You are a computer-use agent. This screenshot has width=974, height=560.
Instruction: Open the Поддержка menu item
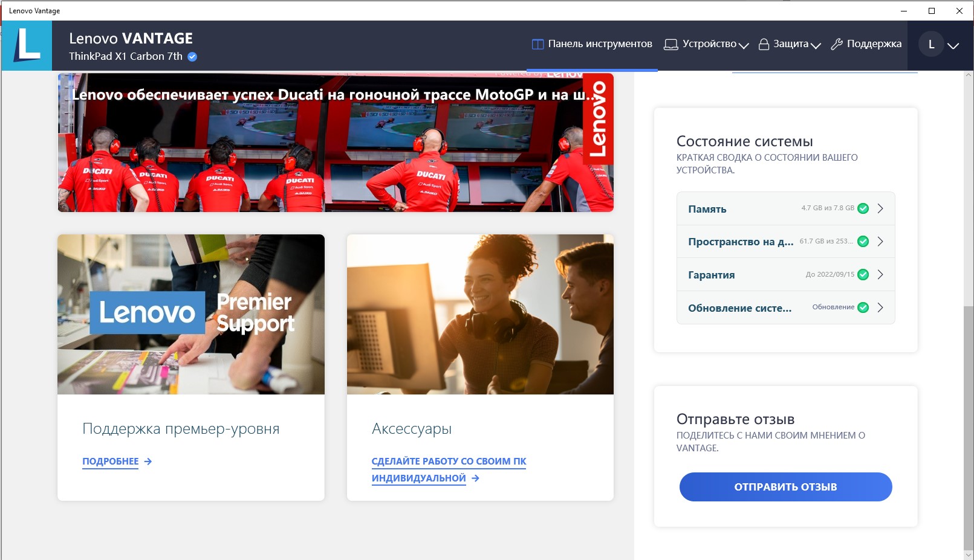point(866,44)
